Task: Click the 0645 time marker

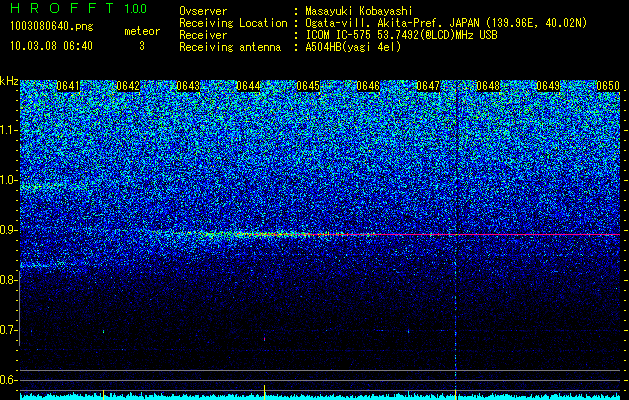Action: pos(308,86)
